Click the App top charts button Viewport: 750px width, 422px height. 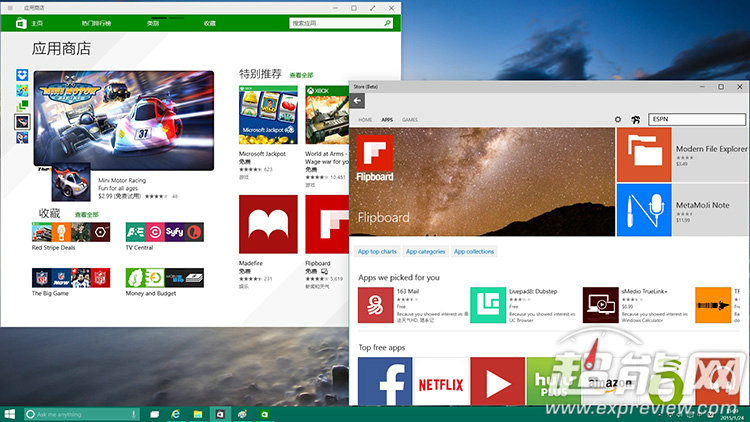(x=377, y=251)
